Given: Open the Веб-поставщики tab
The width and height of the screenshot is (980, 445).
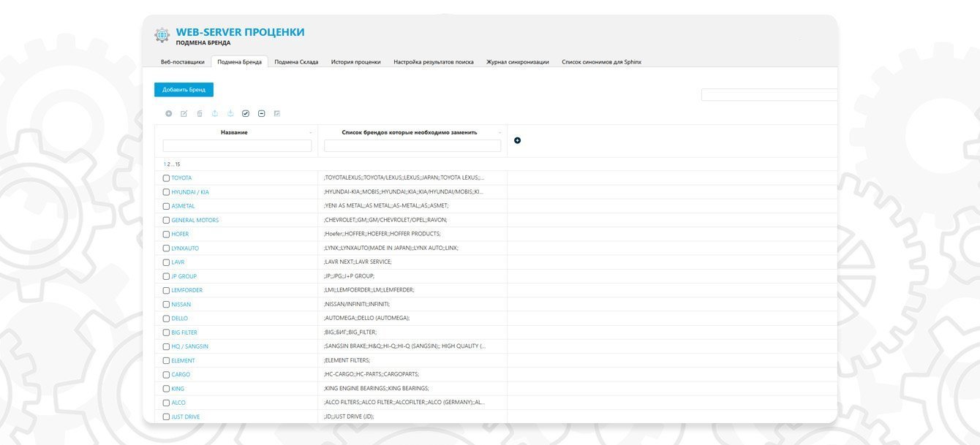Looking at the screenshot, I should (x=183, y=62).
